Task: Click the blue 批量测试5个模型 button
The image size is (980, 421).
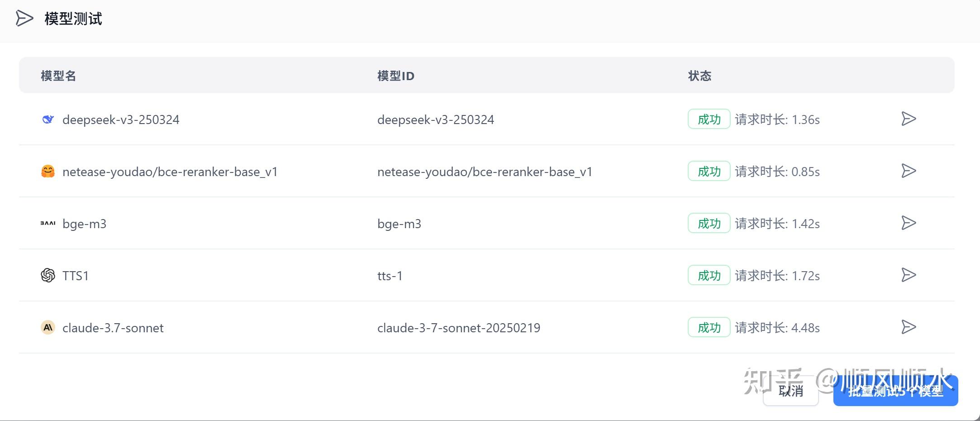Action: (x=895, y=391)
